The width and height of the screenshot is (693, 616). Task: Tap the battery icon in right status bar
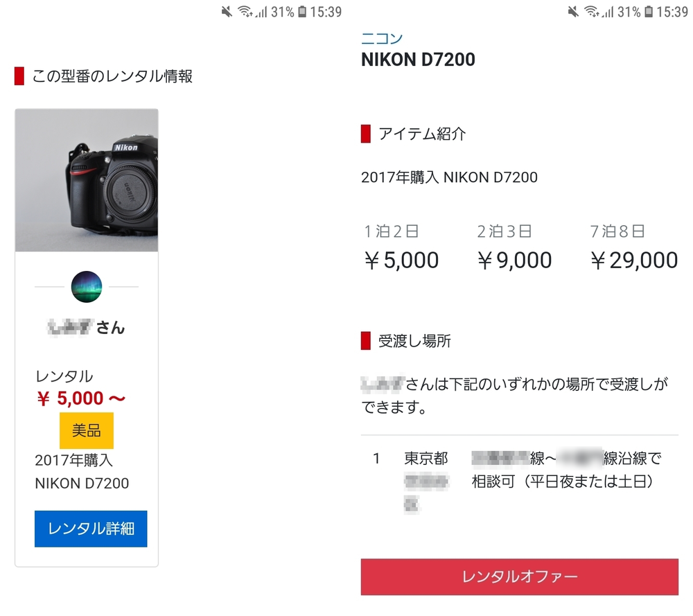(649, 12)
